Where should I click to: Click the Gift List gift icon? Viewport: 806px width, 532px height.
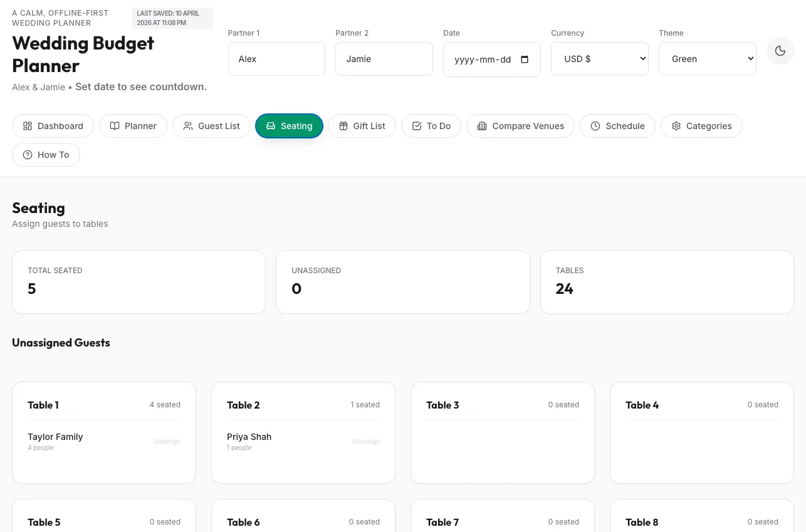343,126
